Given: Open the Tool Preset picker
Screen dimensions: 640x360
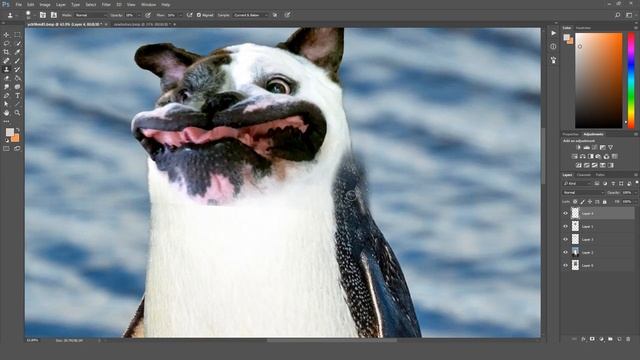Looking at the screenshot, I should tap(11, 15).
